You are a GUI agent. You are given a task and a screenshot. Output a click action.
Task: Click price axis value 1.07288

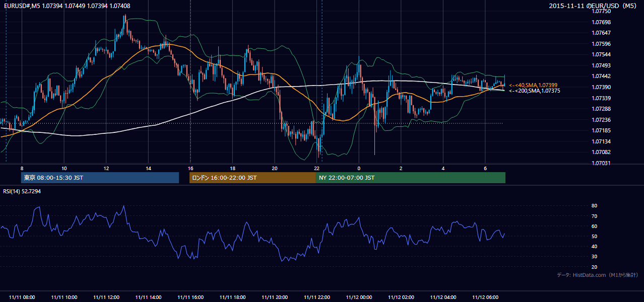[602, 109]
